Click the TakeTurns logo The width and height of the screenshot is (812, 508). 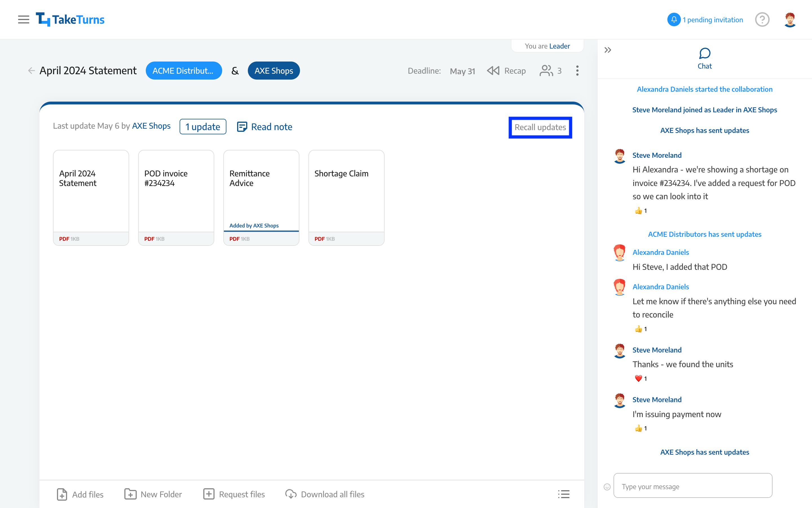(70, 19)
